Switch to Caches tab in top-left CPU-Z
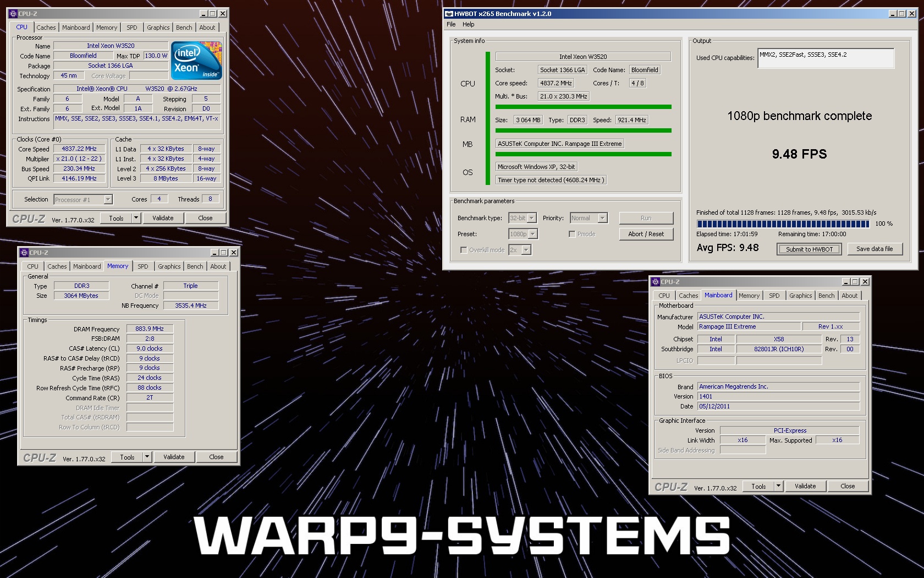This screenshot has width=924, height=578. pos(46,28)
